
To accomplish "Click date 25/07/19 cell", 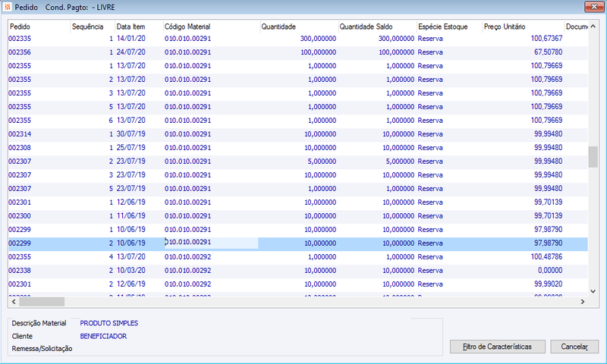I will click(131, 148).
